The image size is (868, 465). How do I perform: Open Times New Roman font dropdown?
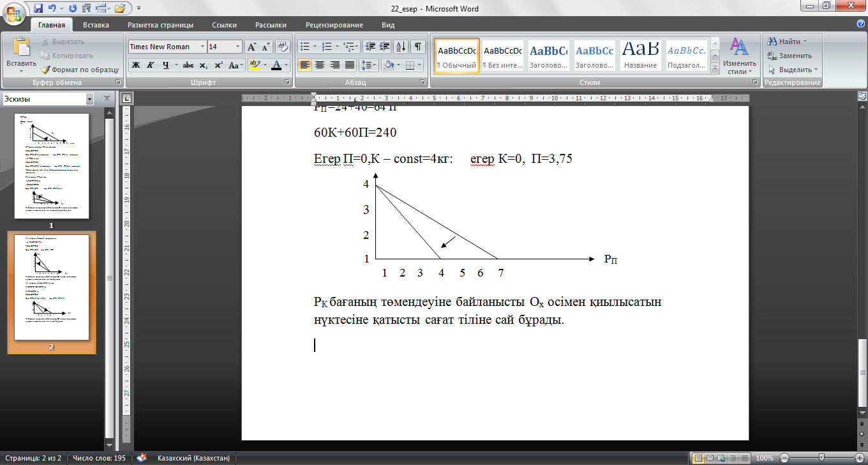point(203,47)
